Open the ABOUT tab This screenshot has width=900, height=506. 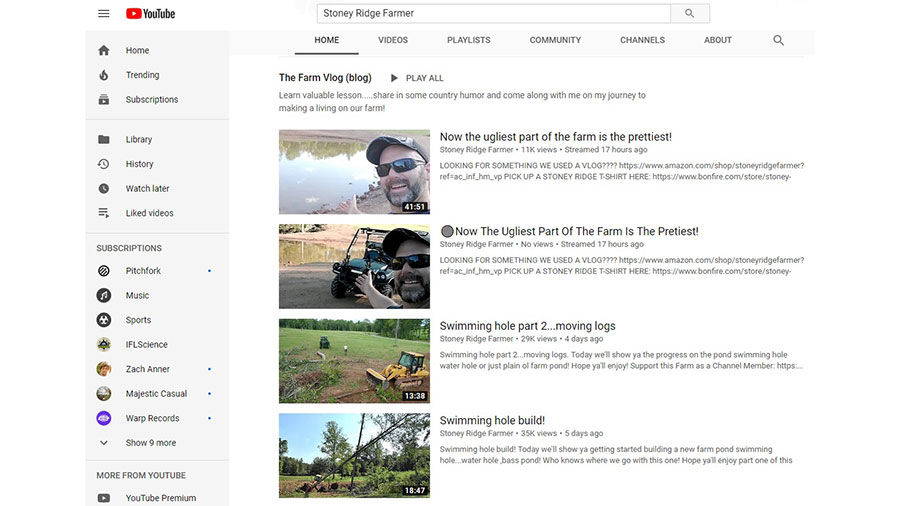pos(718,40)
